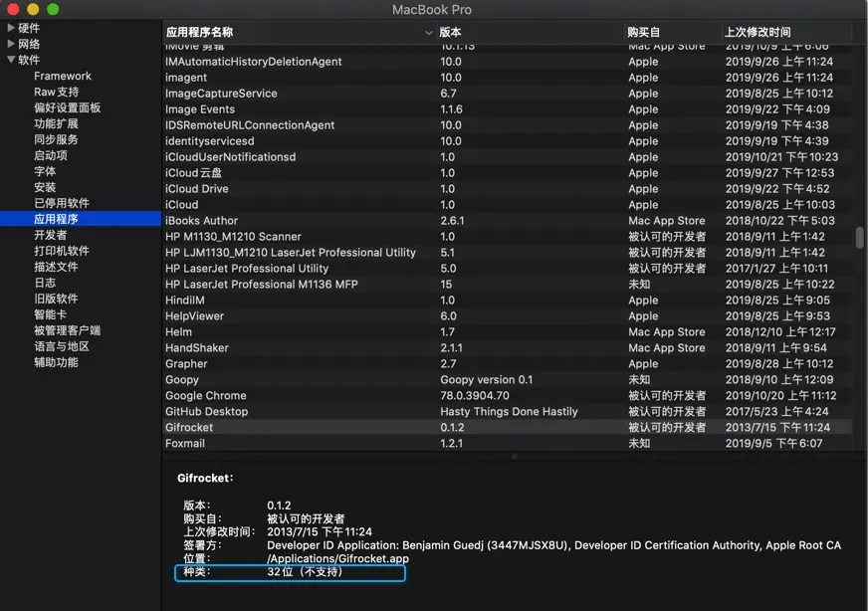This screenshot has width=868, height=611.
Task: Expand the 硬件 section
Action: [x=11, y=28]
